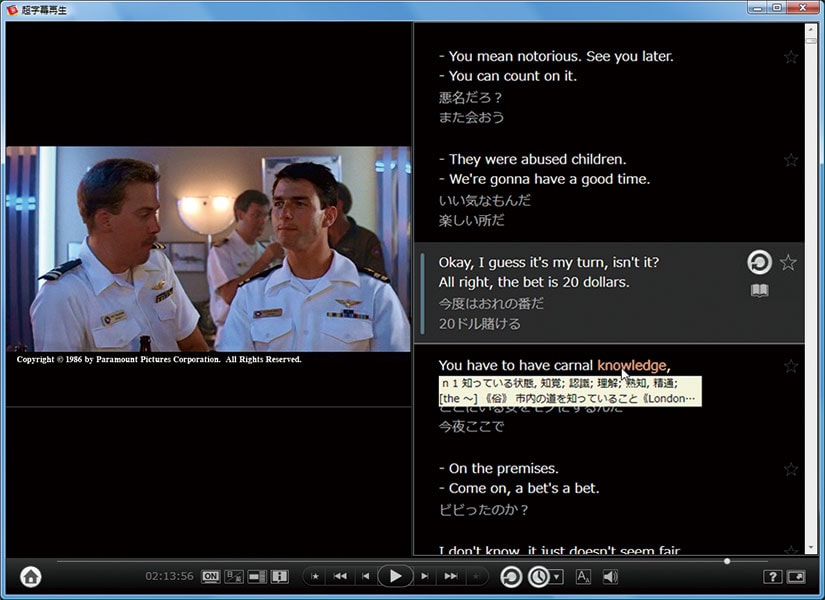Mute the volume speaker icon
Screen dimensions: 825x600
(x=610, y=577)
